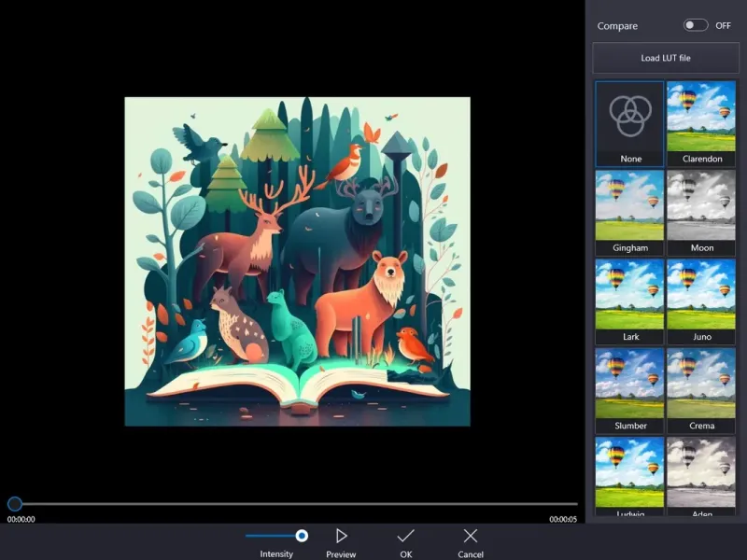Click the 00:00:05 end time label
Image resolution: width=747 pixels, height=560 pixels.
563,519
